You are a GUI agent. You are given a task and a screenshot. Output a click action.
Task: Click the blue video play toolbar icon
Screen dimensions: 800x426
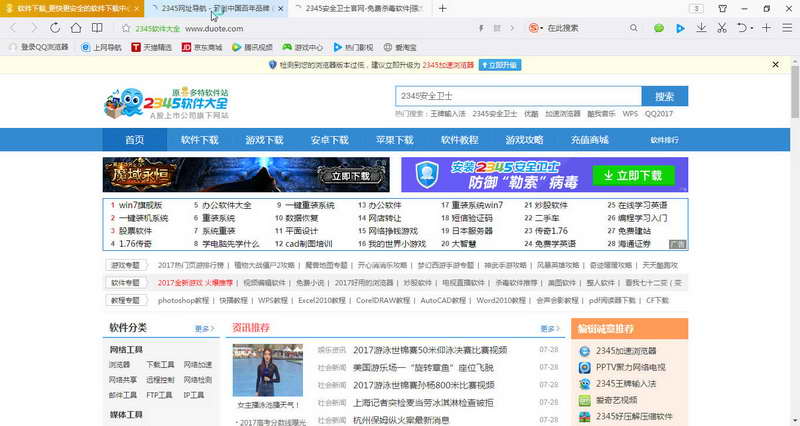click(x=680, y=29)
